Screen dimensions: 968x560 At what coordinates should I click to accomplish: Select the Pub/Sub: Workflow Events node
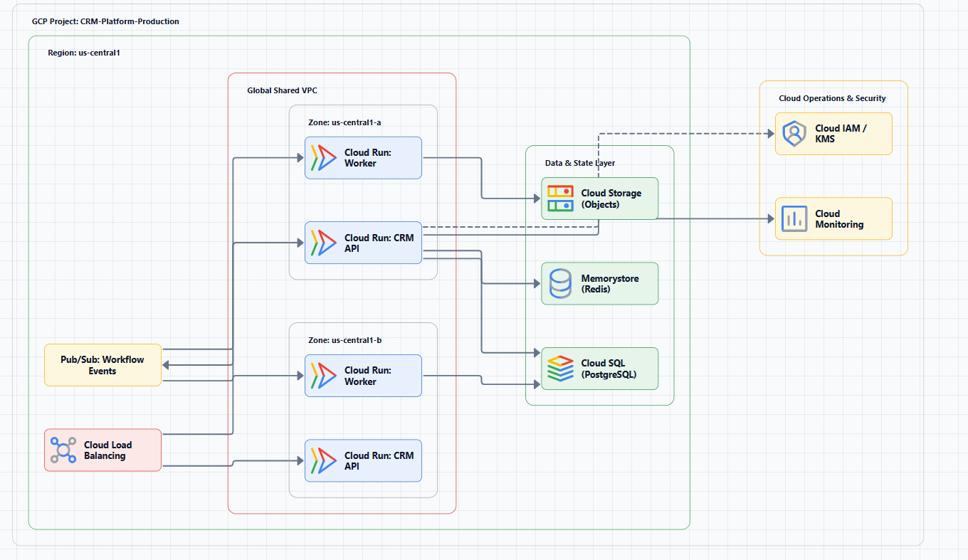point(103,366)
